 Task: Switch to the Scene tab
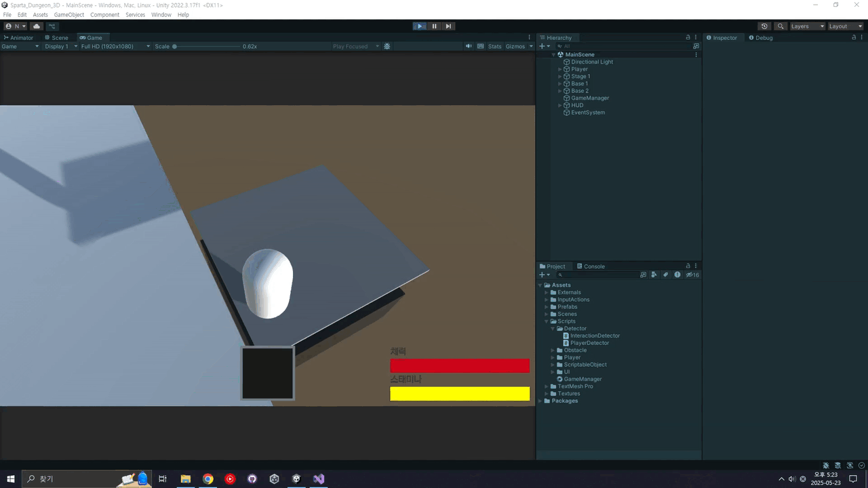pos(56,38)
